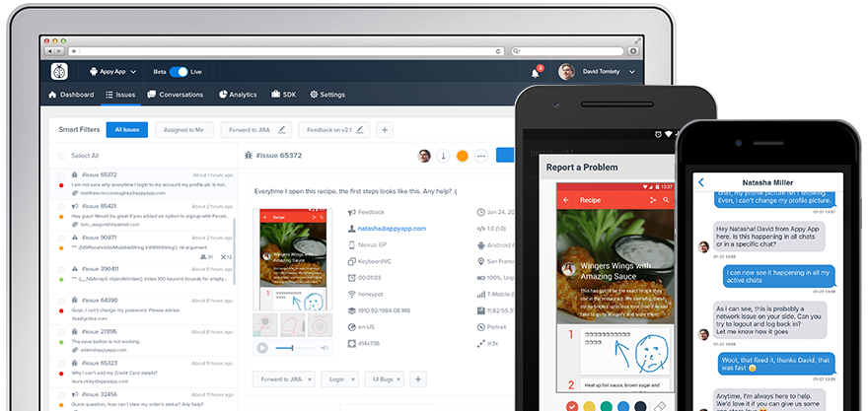The height and width of the screenshot is (411, 868).
Task: Click the bug logo in header
Action: coord(60,71)
